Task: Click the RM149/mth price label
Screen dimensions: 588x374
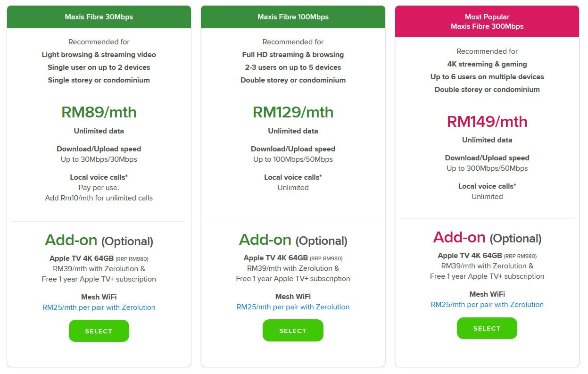Action: pos(487,121)
